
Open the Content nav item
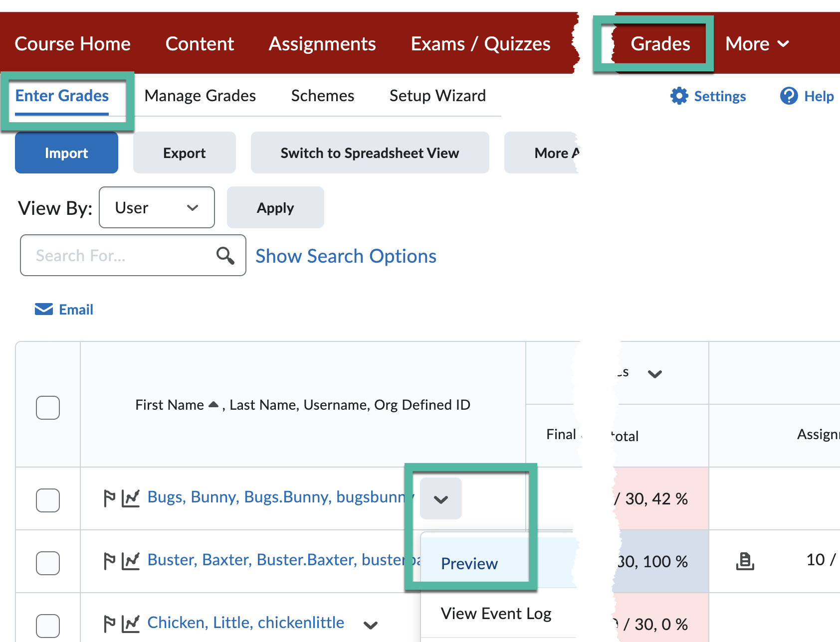click(x=200, y=44)
